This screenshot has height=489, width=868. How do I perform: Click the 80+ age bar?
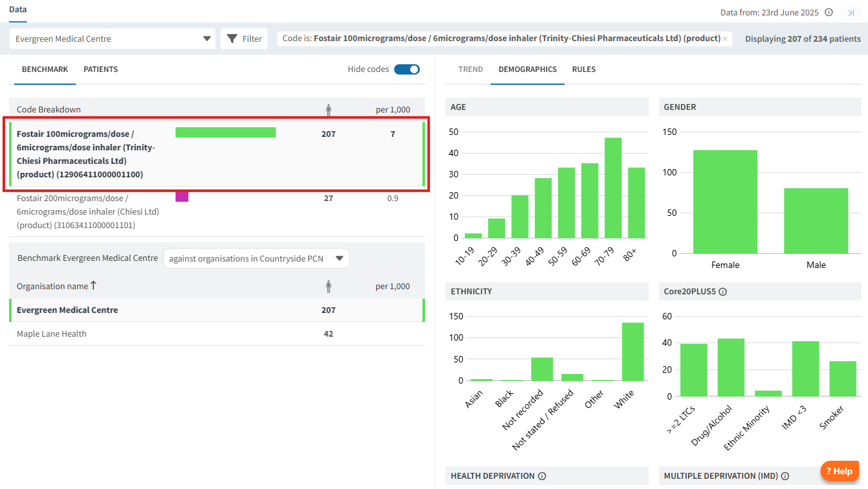[x=636, y=202]
